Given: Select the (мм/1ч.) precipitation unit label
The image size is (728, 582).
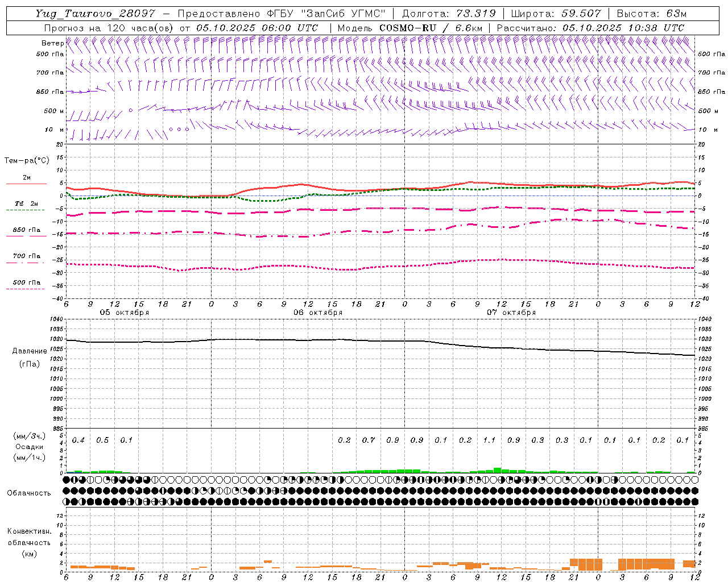Looking at the screenshot, I should (30, 458).
